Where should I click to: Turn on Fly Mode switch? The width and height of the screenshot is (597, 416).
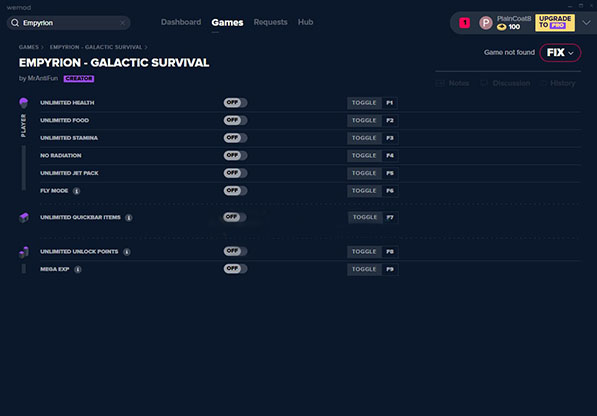click(235, 190)
